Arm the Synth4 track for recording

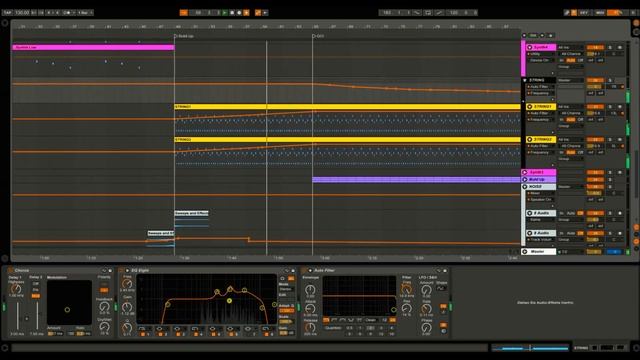pyautogui.click(x=620, y=47)
